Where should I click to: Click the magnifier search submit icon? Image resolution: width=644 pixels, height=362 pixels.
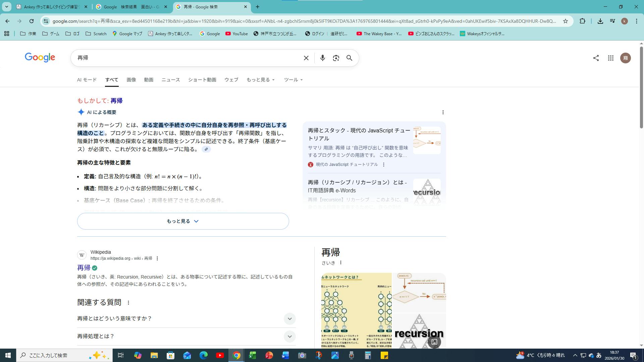pyautogui.click(x=349, y=58)
